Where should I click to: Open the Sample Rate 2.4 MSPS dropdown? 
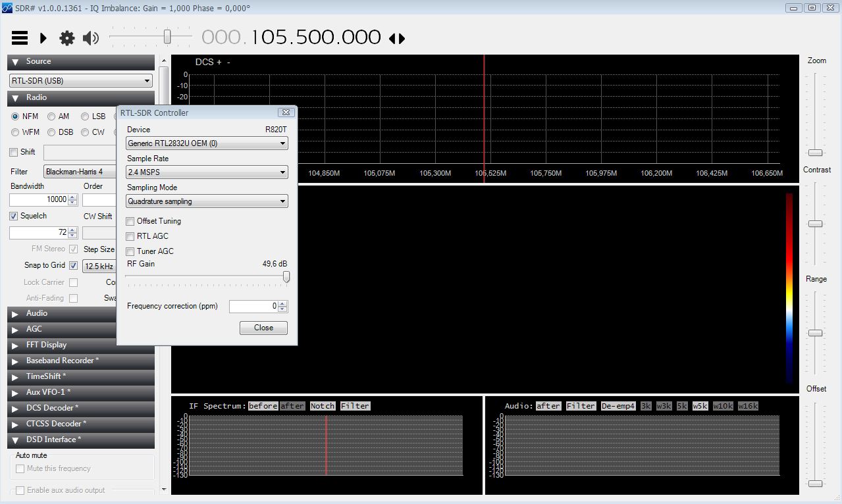click(x=207, y=172)
